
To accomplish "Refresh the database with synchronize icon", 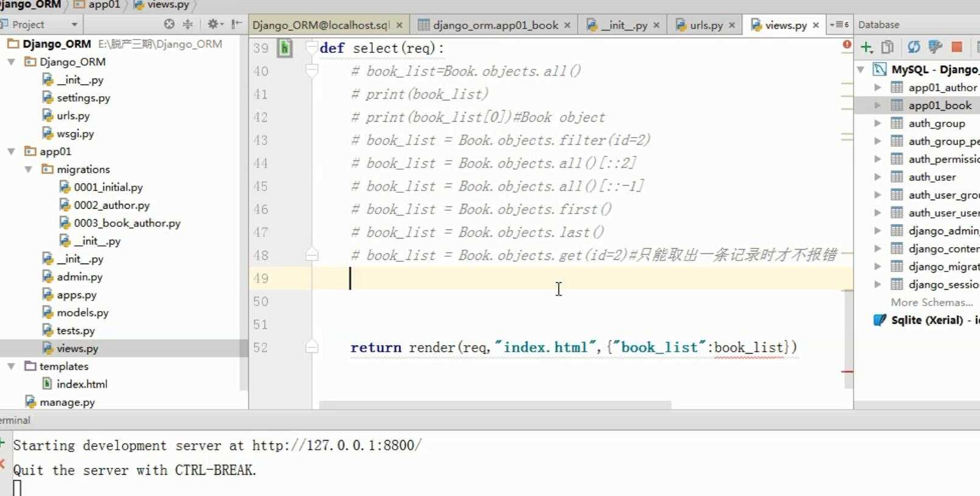I will coord(914,47).
